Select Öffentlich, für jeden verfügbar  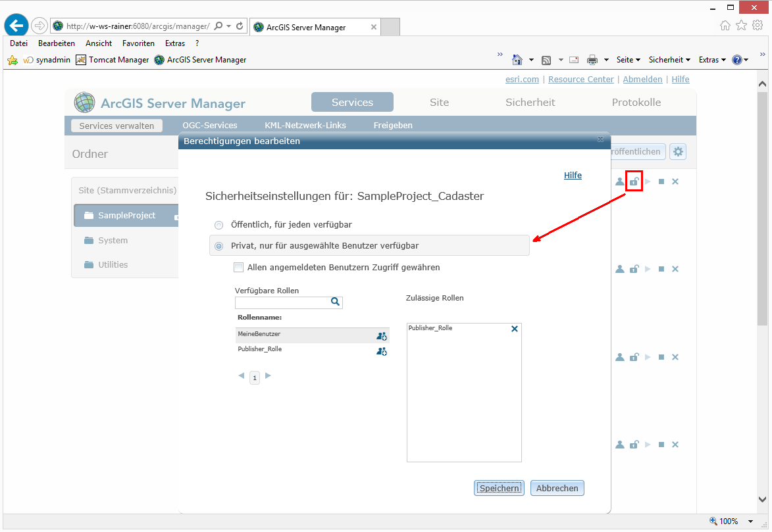tap(218, 225)
